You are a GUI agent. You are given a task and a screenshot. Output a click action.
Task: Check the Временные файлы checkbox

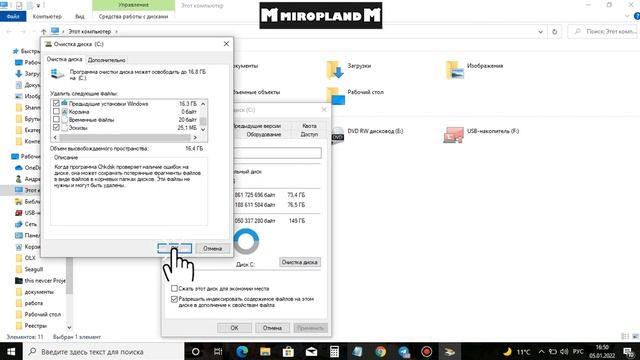[56, 120]
